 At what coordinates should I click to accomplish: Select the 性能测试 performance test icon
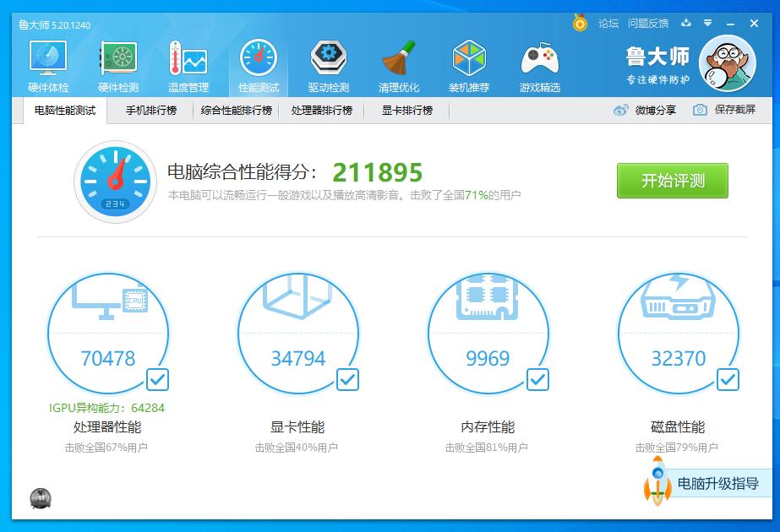pos(259,67)
